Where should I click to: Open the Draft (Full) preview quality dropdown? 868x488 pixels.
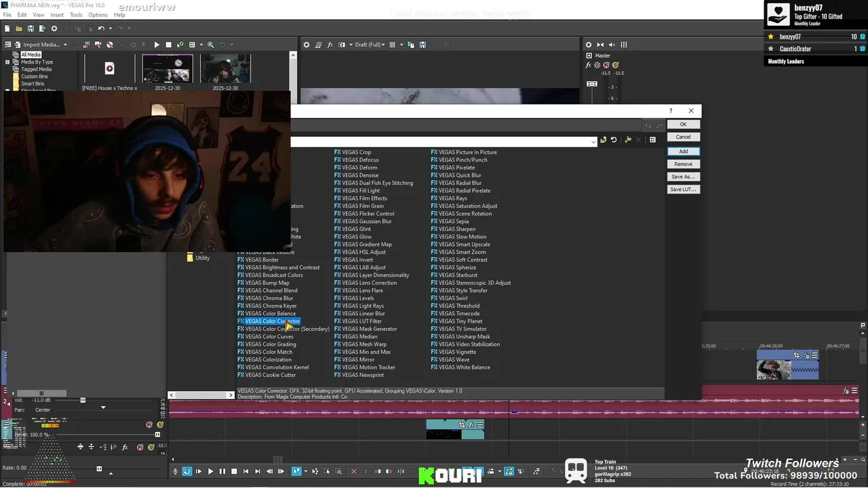click(370, 45)
